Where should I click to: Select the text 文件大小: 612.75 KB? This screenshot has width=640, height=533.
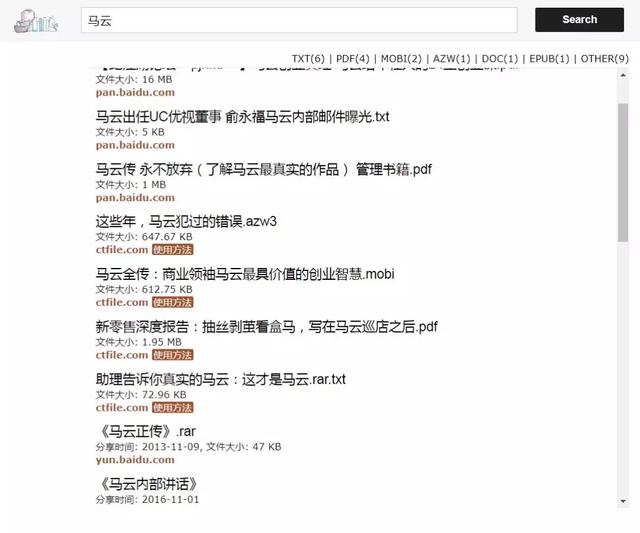pyautogui.click(x=144, y=289)
